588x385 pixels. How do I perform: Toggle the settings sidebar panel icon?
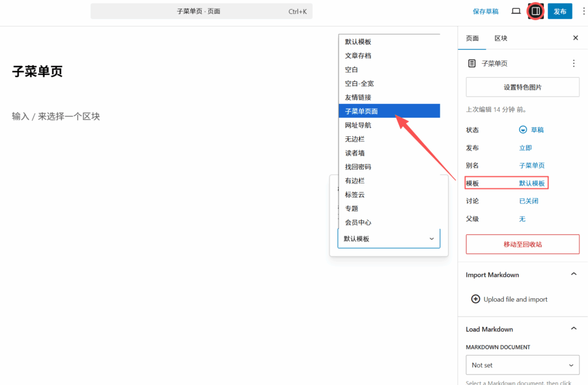pyautogui.click(x=535, y=11)
